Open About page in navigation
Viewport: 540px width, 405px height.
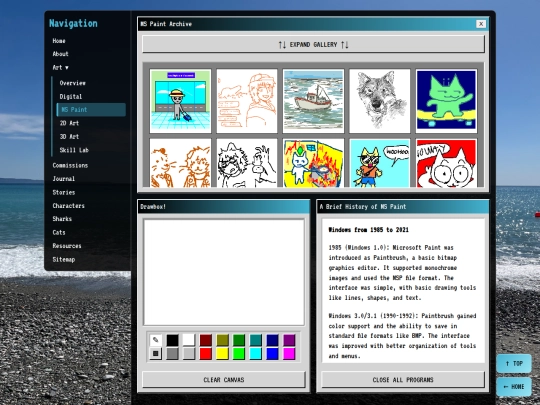pyautogui.click(x=61, y=54)
